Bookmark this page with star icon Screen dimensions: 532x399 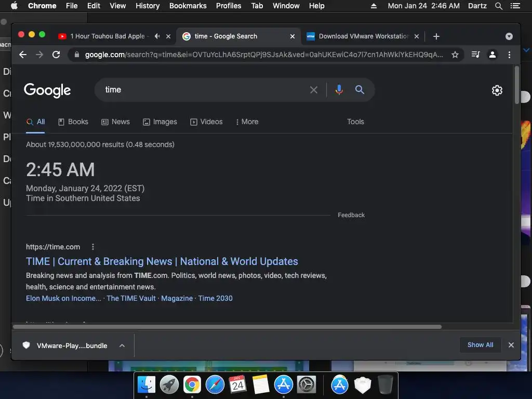click(455, 55)
